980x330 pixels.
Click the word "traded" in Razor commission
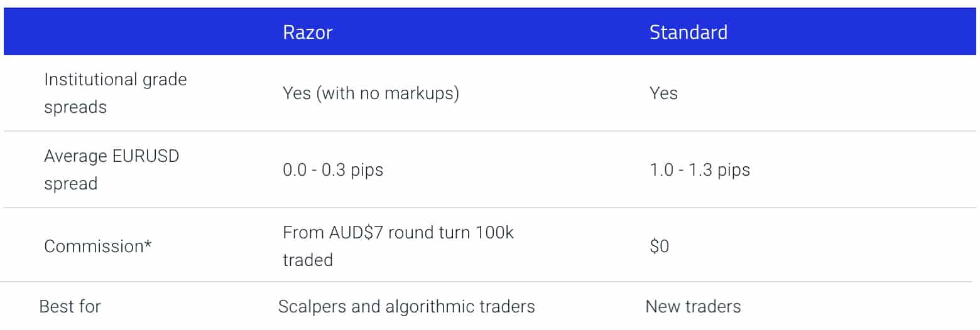point(308,260)
